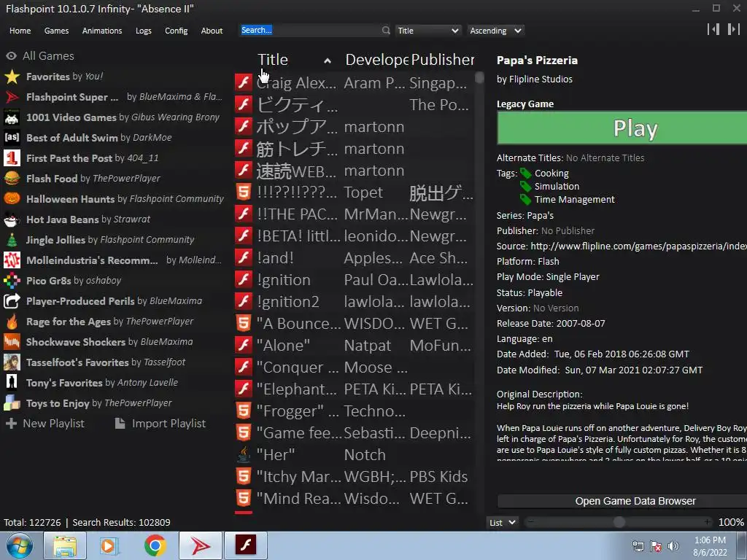Viewport: 747px width, 560px height.
Task: Open Favorites playlist star icon
Action: tap(12, 76)
